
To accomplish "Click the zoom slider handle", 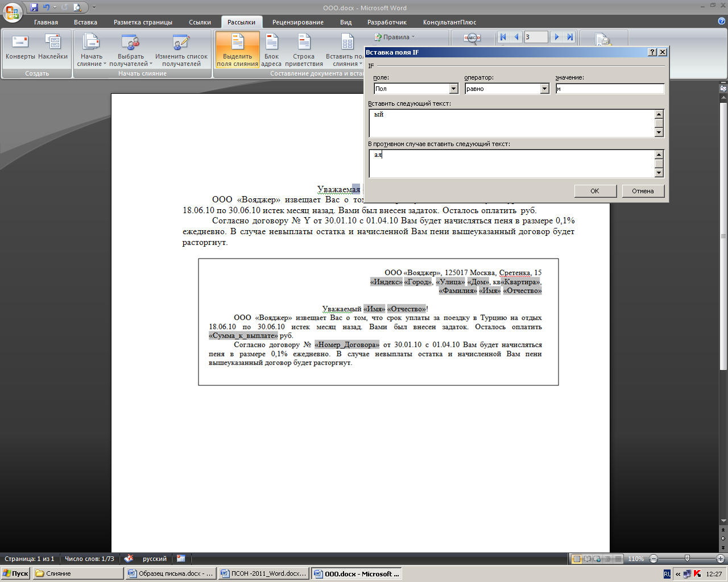I will [688, 559].
